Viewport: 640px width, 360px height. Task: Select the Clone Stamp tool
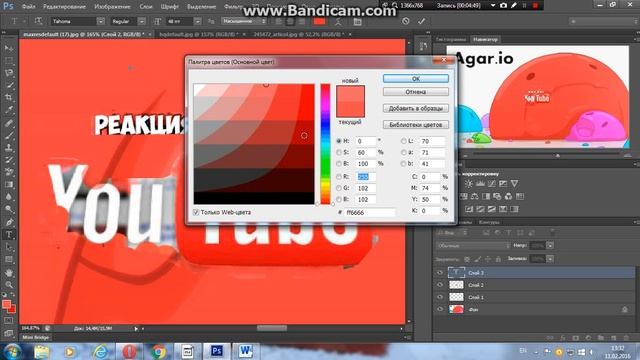pyautogui.click(x=9, y=147)
